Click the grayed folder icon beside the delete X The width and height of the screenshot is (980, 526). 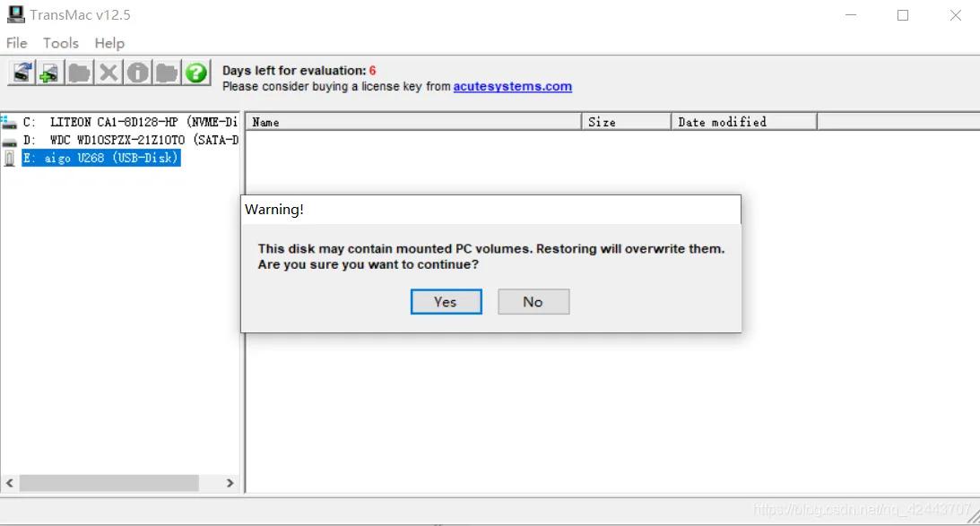pyautogui.click(x=80, y=73)
